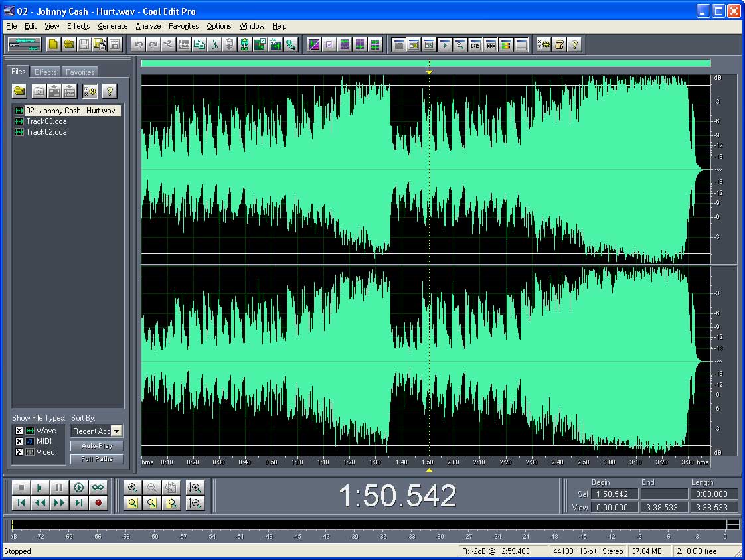The width and height of the screenshot is (745, 560).
Task: Click the Pause transport button
Action: [x=59, y=487]
